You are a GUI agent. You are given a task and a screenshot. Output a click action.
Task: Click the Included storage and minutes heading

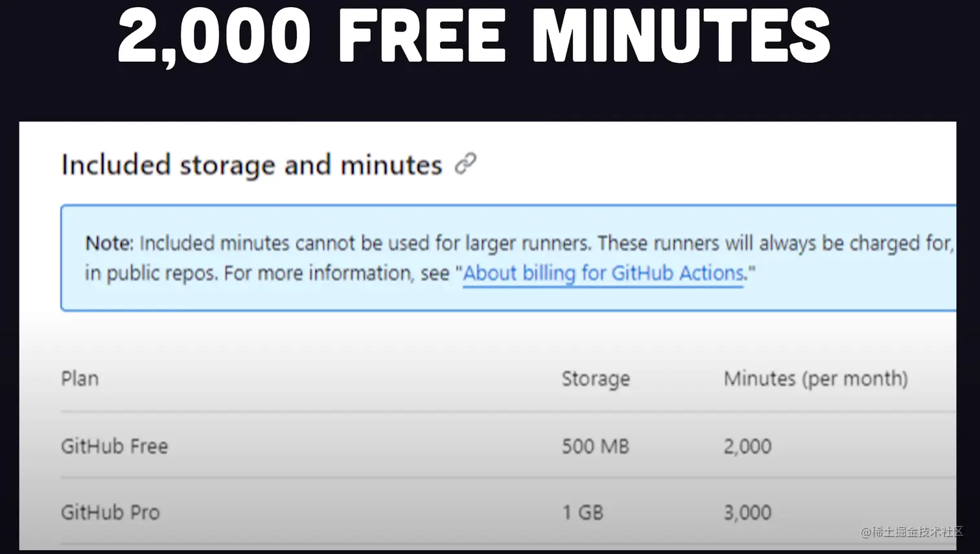(x=251, y=165)
